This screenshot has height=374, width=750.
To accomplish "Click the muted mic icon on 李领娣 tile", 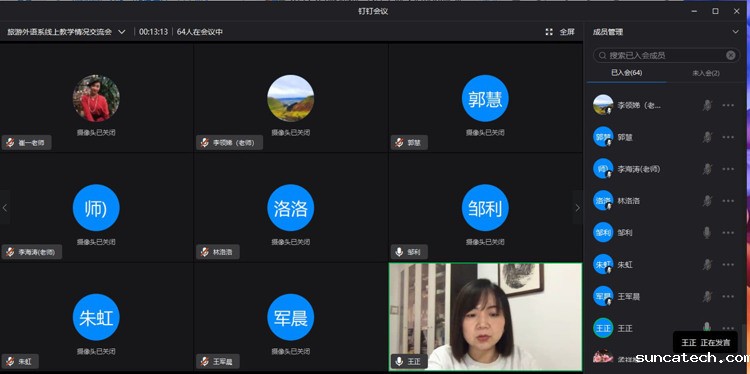I will click(204, 143).
